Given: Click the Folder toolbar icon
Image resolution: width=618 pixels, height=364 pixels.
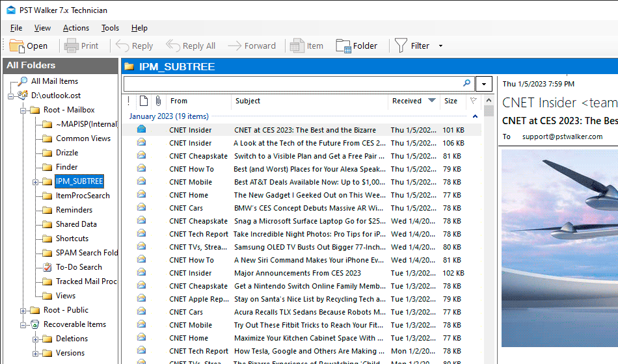Looking at the screenshot, I should (343, 45).
